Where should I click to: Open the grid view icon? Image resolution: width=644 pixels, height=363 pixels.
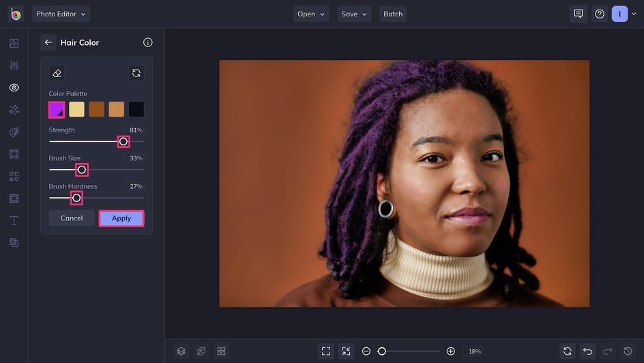coord(221,351)
